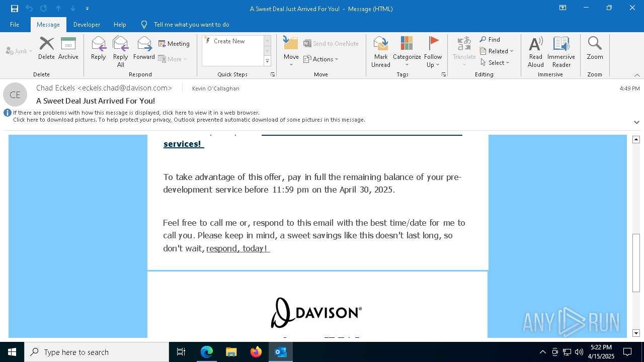644x362 pixels.
Task: Open File Explorer from taskbar
Action: [x=231, y=352]
